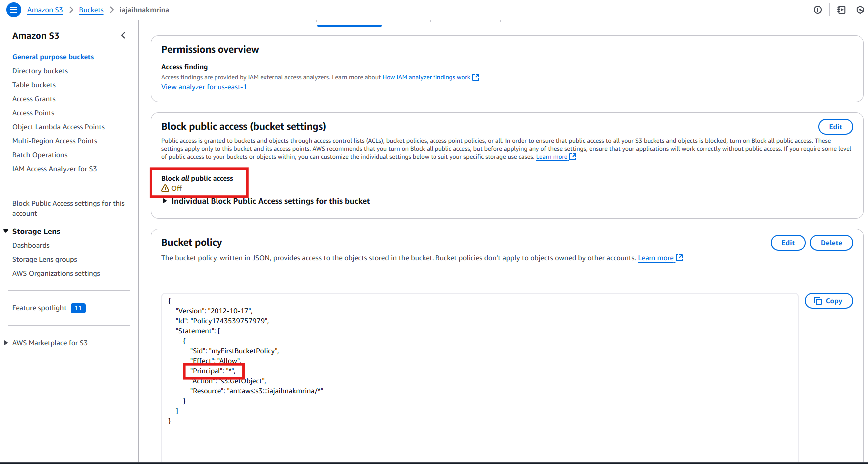Open the info panel icon

(x=818, y=10)
